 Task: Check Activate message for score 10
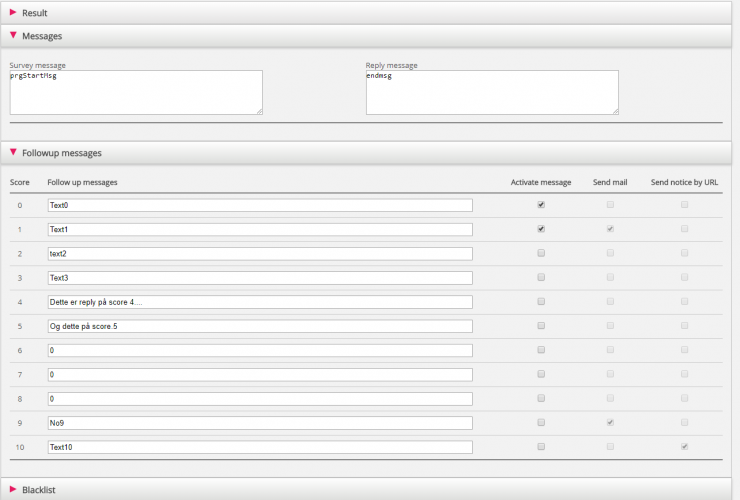[x=541, y=446]
